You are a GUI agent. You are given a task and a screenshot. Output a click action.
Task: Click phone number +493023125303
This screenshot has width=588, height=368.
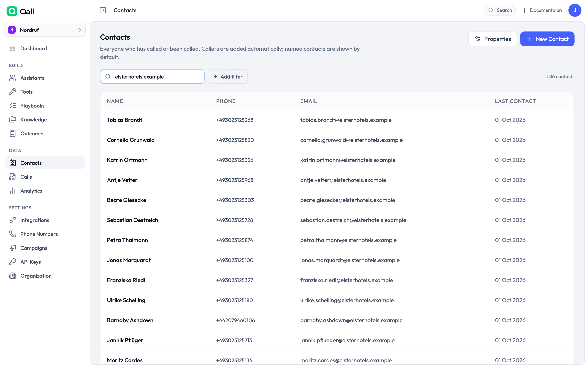(235, 200)
